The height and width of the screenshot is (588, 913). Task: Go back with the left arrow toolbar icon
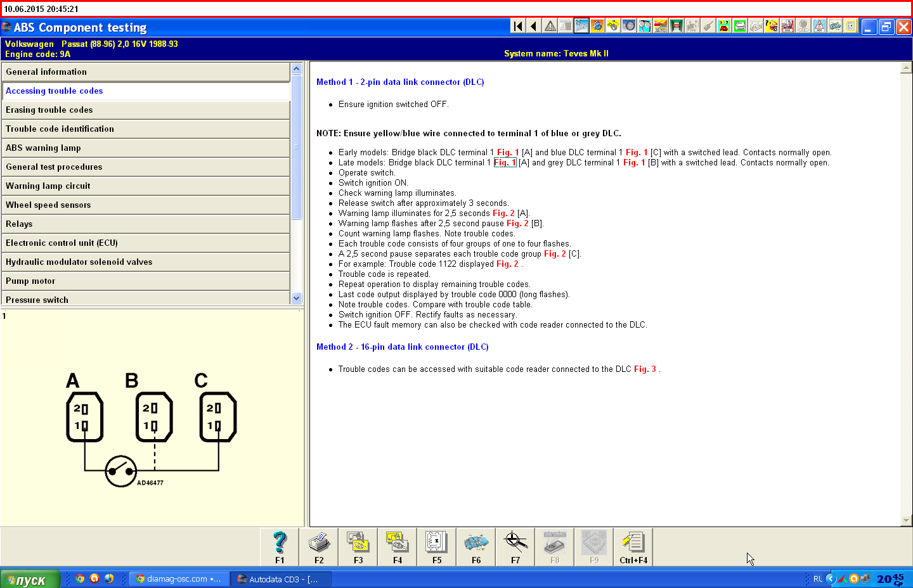pyautogui.click(x=534, y=26)
